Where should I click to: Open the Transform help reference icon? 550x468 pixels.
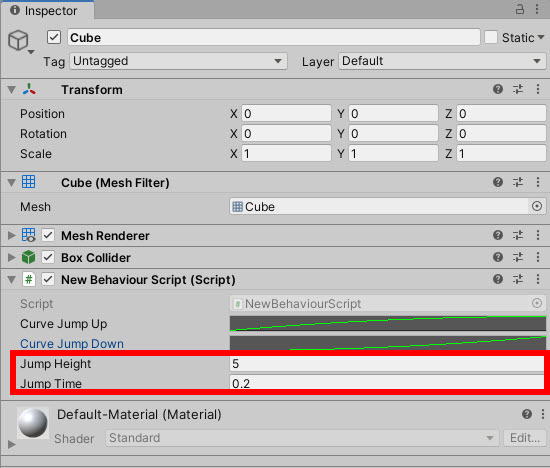point(498,89)
